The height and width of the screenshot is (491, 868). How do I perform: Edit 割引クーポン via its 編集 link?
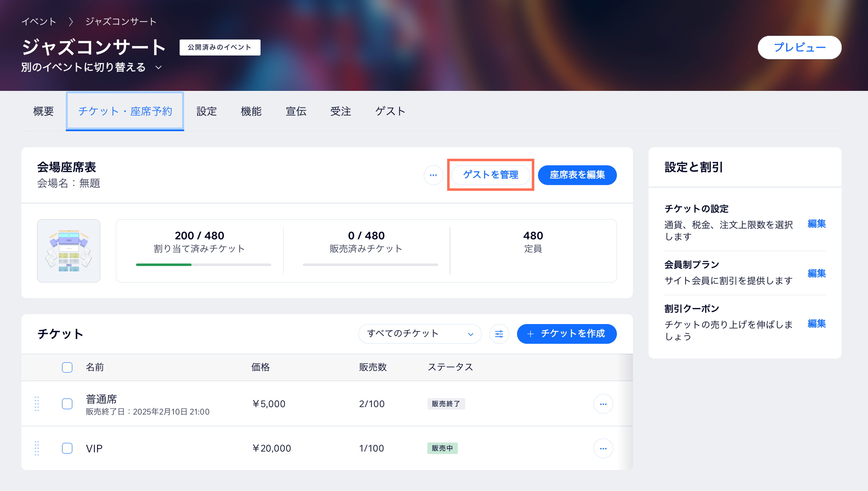click(817, 324)
